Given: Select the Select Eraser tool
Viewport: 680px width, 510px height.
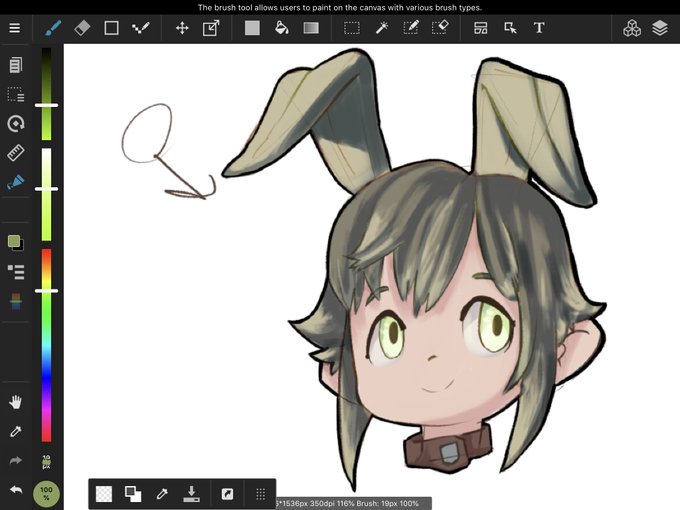Looking at the screenshot, I should coord(440,28).
